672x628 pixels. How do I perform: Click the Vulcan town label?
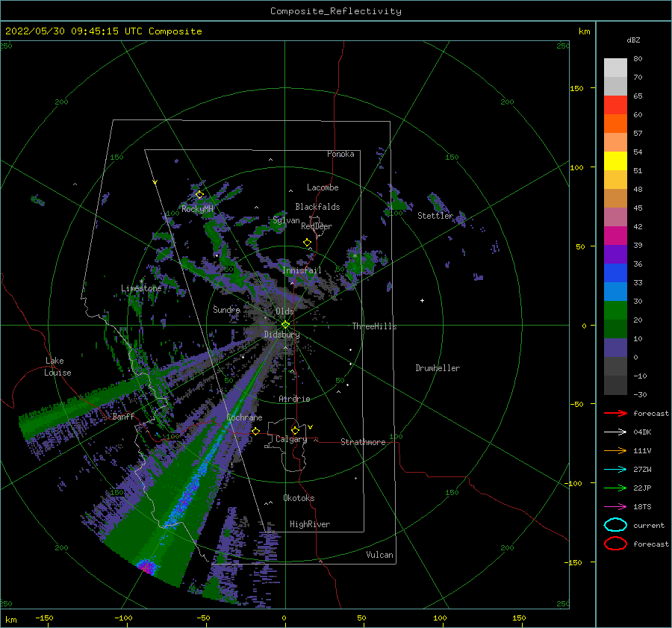[380, 555]
